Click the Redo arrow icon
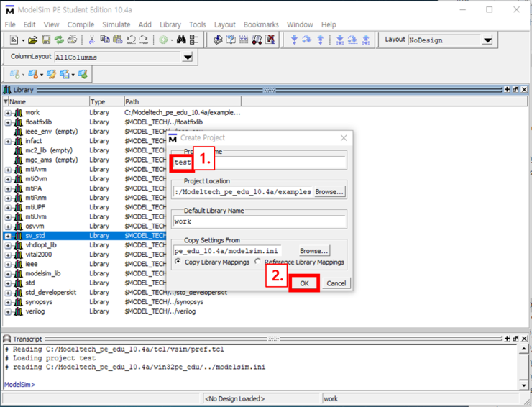Screen dimensions: 532x407 click(144, 40)
